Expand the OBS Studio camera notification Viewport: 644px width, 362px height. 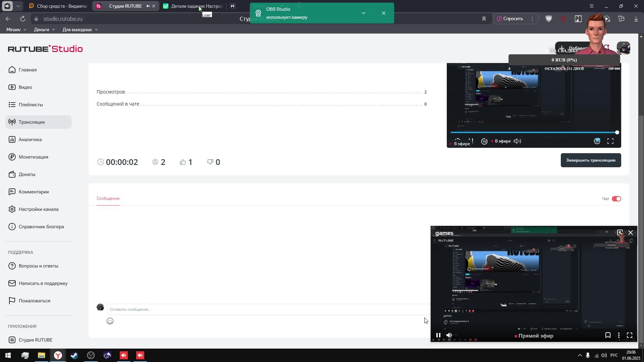(x=364, y=13)
